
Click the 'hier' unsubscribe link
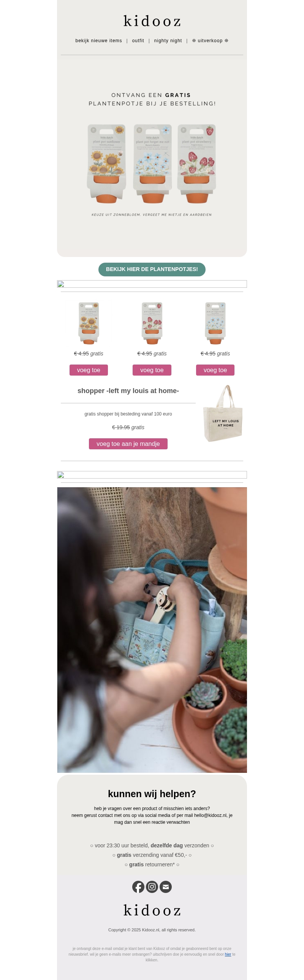pos(228,954)
